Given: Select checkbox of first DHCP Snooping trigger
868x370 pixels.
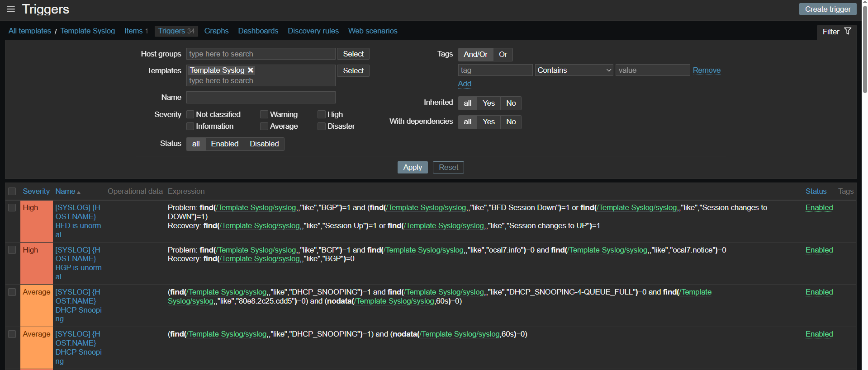Looking at the screenshot, I should pyautogui.click(x=12, y=292).
